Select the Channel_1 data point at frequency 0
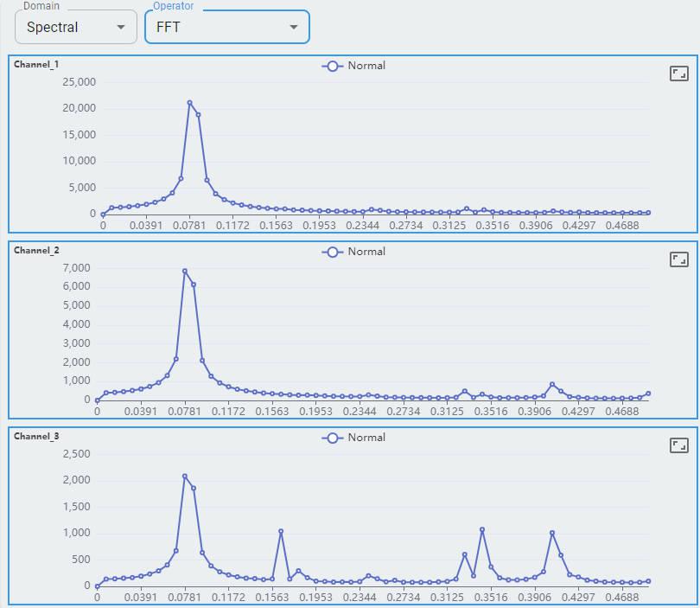Image resolution: width=700 pixels, height=608 pixels. [x=103, y=214]
